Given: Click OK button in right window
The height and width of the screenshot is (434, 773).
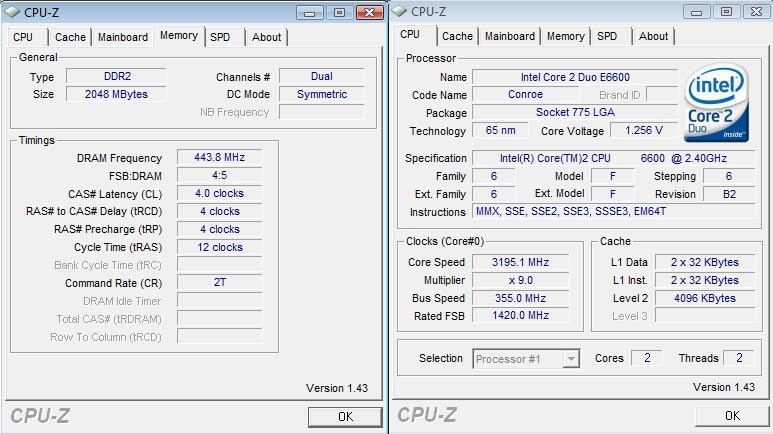Looking at the screenshot, I should click(x=732, y=416).
